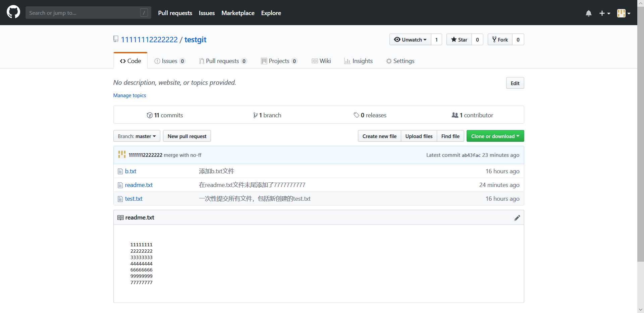Open the plus create-new dropdown

pos(604,13)
